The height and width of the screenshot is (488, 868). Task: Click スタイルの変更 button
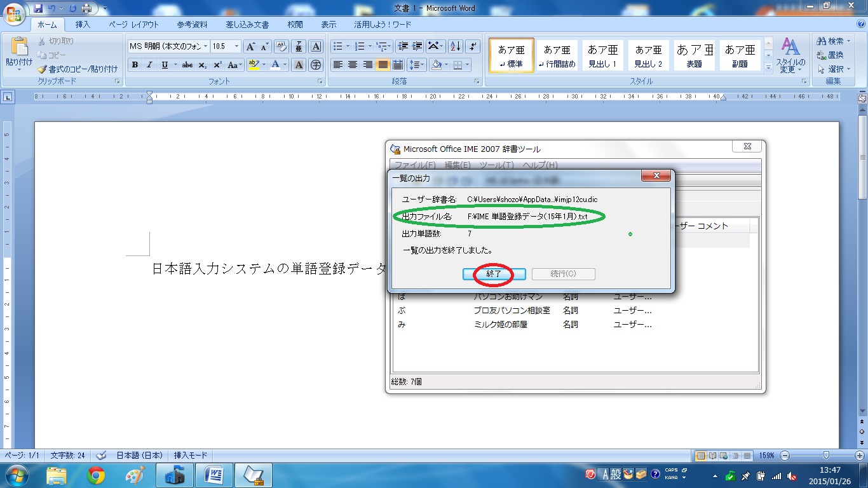coord(790,55)
